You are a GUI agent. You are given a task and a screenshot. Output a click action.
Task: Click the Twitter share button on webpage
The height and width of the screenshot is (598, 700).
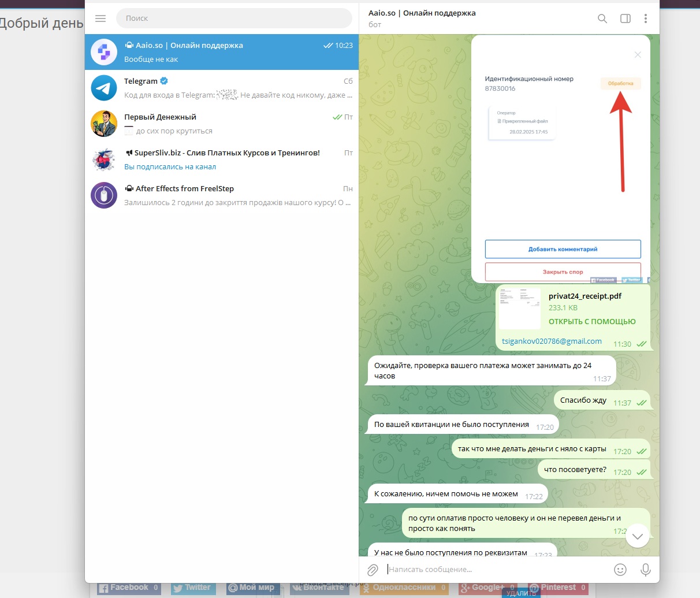click(x=193, y=588)
